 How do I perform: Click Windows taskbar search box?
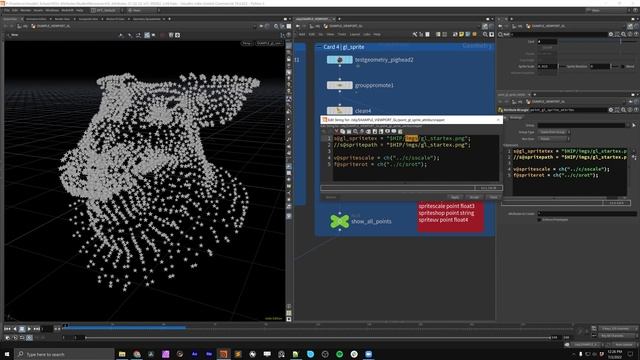[x=64, y=354]
